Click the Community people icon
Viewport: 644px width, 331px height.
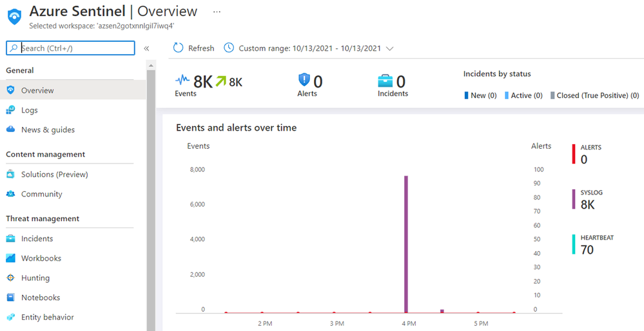click(11, 194)
